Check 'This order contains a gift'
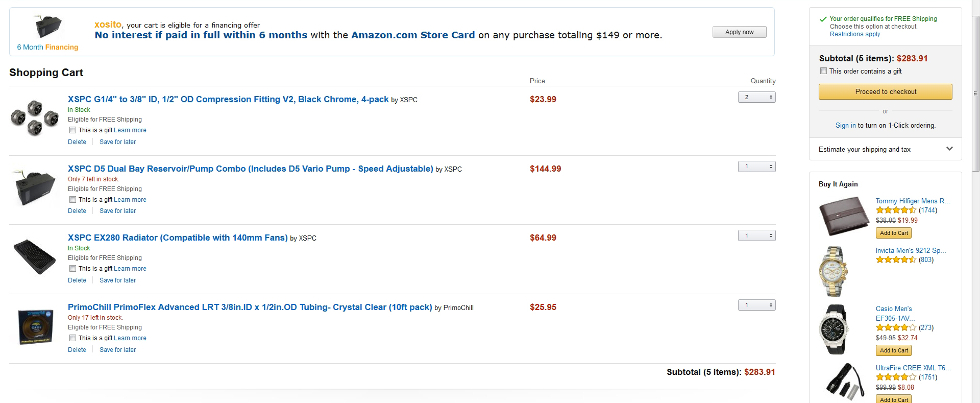 (823, 71)
